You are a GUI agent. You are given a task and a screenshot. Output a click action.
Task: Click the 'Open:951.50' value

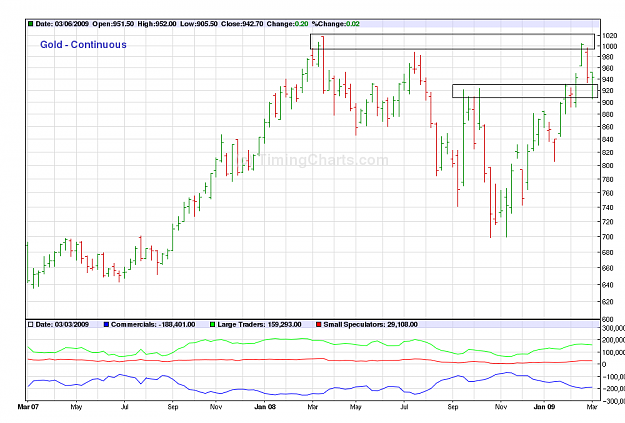(113, 24)
